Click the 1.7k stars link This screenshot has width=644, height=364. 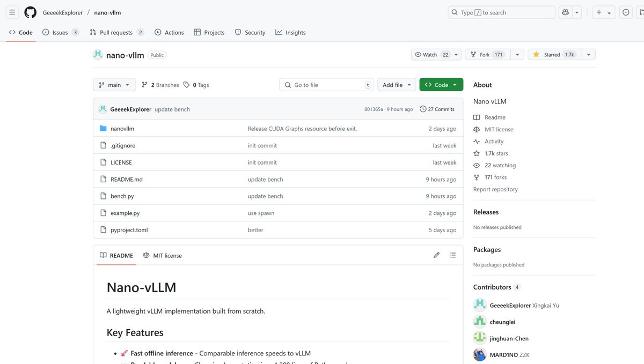coord(491,153)
